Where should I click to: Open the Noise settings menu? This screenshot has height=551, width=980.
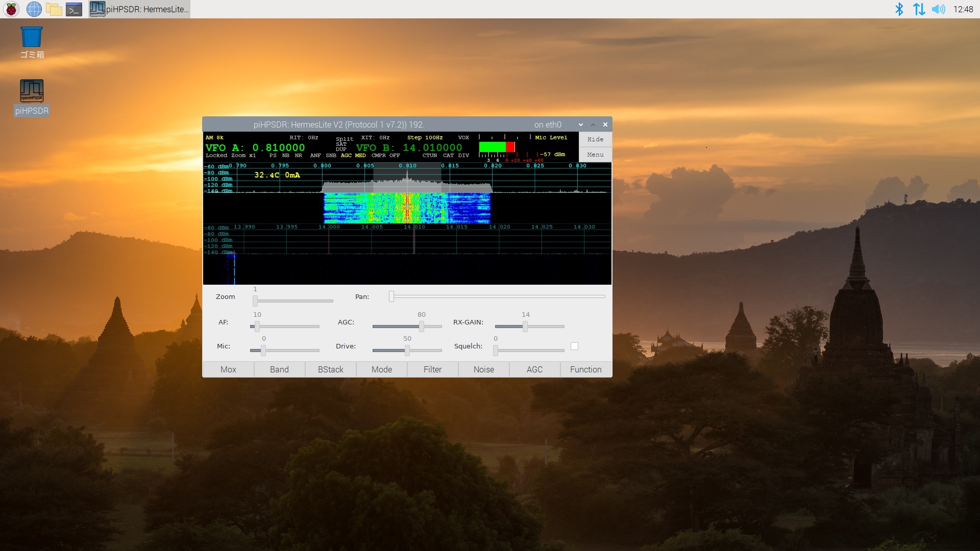483,369
